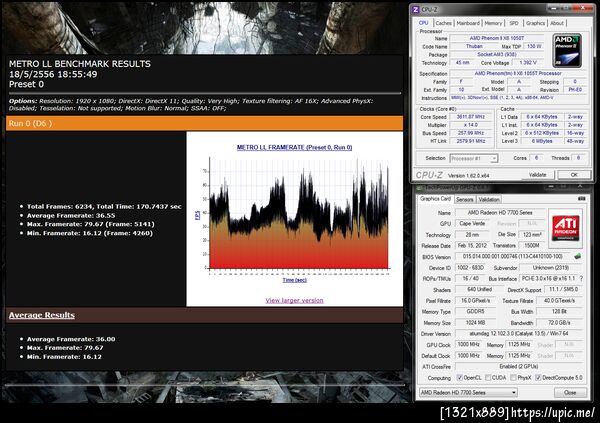This screenshot has width=600, height=423.
Task: Click the Multiplier value x 14.0
Action: [471, 125]
